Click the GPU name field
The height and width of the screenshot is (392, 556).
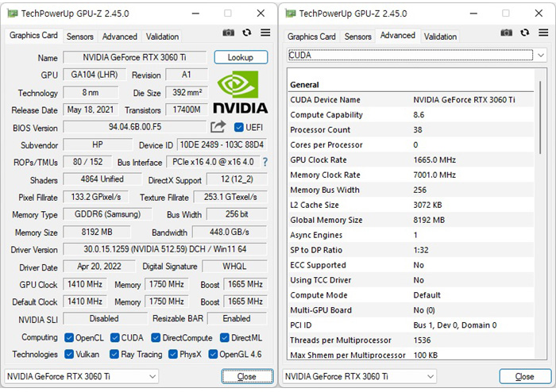[x=134, y=57]
